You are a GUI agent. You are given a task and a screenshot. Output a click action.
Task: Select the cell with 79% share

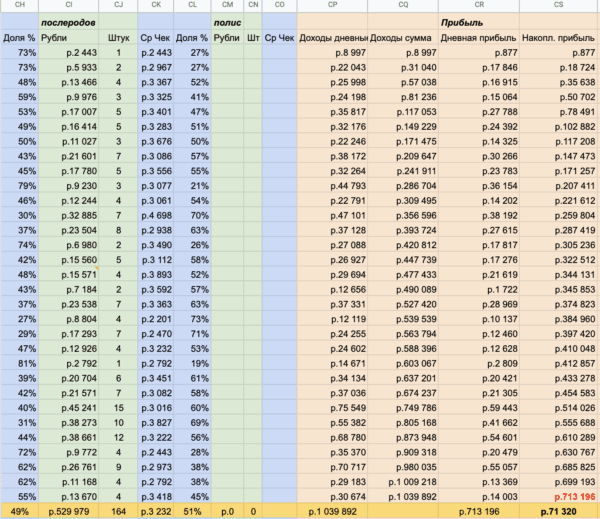19,186
